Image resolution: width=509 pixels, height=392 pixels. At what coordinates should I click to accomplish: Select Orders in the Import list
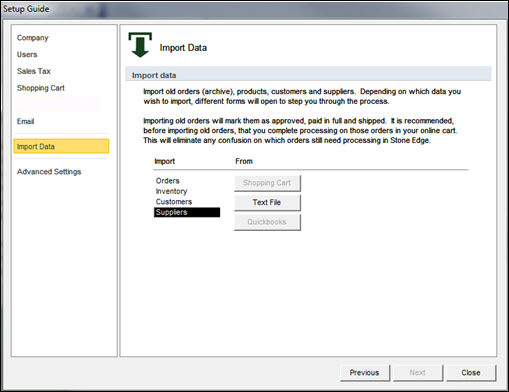[x=168, y=181]
